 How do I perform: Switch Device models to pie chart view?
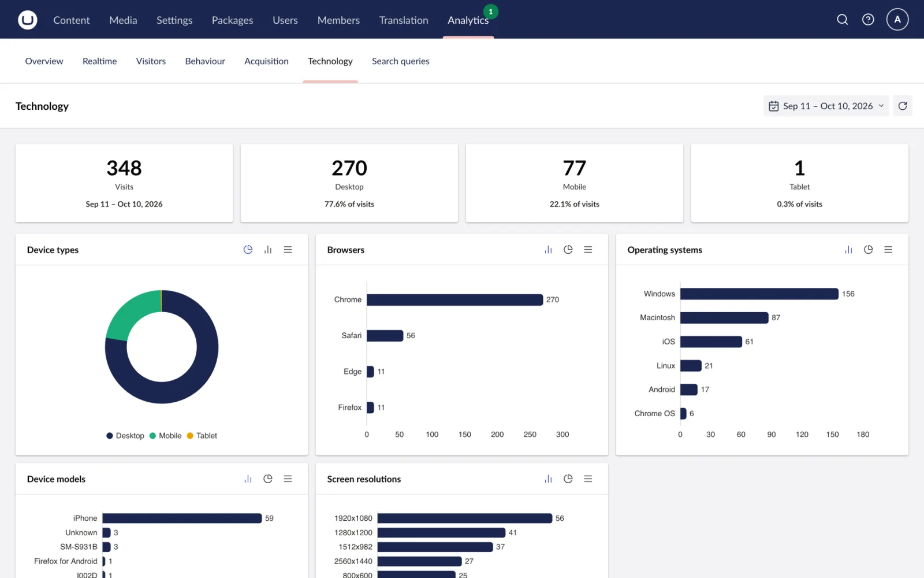tap(268, 479)
